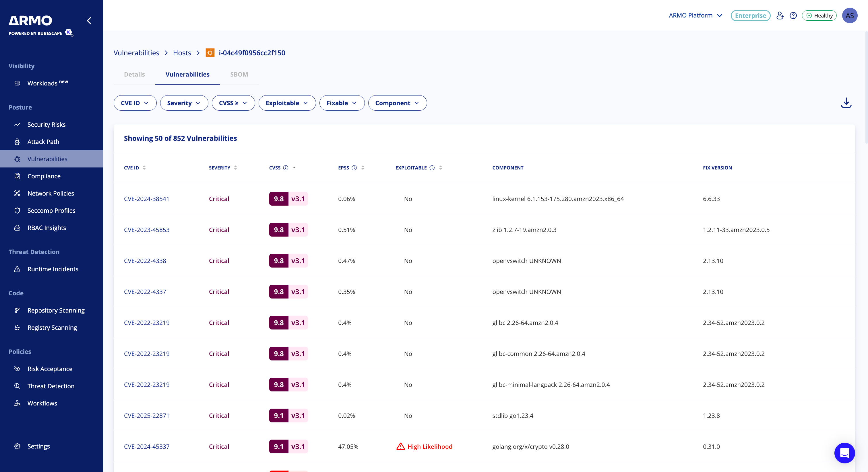Sort by the CVE ID column arrows
This screenshot has height=472, width=868.
pyautogui.click(x=144, y=168)
